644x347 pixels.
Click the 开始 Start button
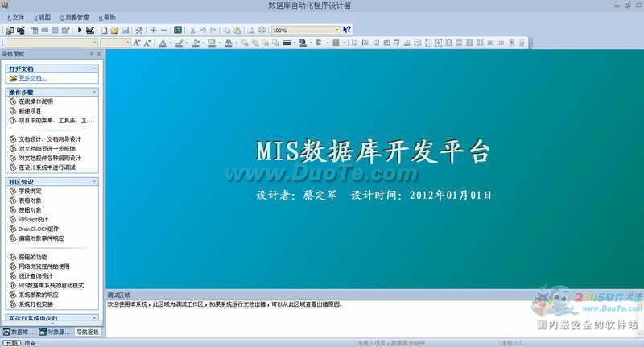11,342
